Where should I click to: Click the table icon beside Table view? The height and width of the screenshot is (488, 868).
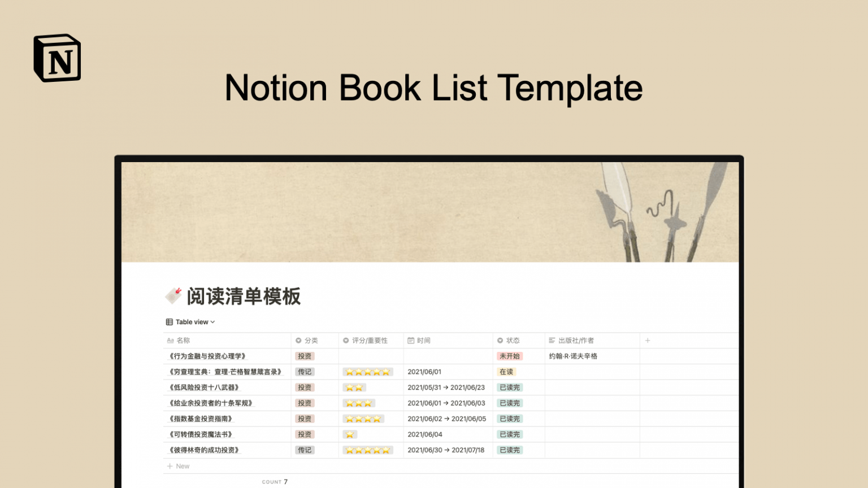(x=169, y=322)
